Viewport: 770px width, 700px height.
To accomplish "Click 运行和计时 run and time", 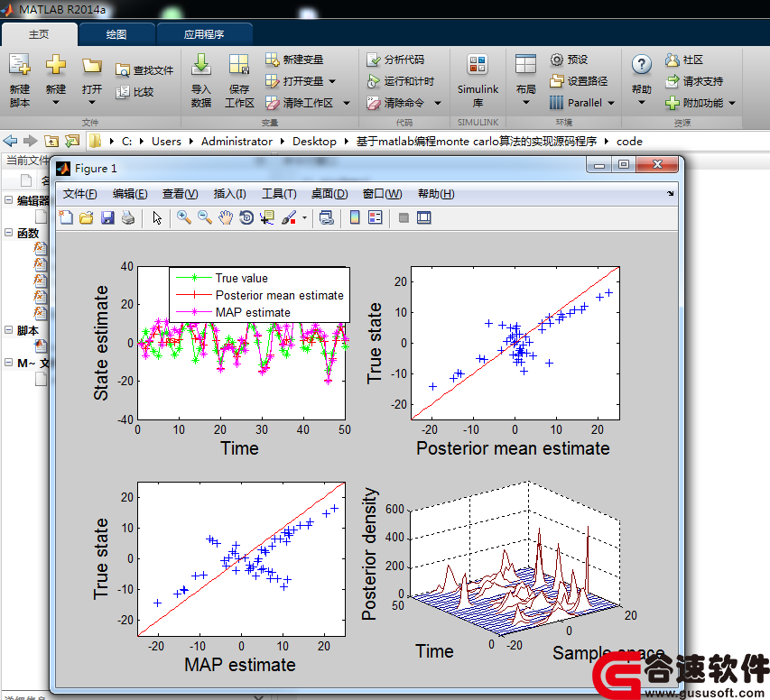I will point(400,81).
